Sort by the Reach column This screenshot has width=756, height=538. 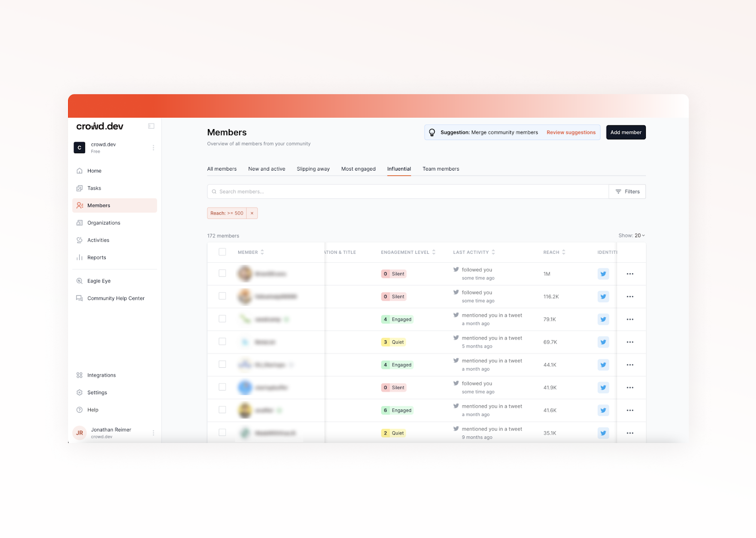[x=554, y=252]
